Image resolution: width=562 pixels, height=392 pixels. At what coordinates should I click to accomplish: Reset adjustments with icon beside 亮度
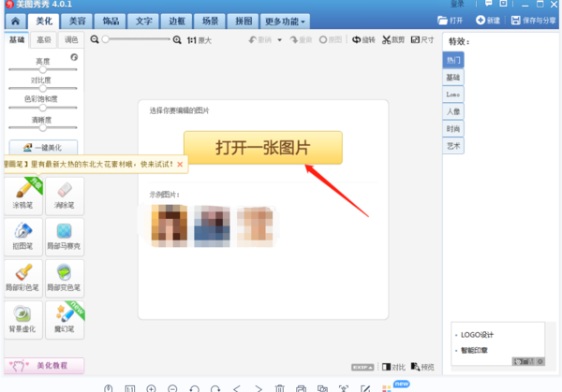(74, 57)
